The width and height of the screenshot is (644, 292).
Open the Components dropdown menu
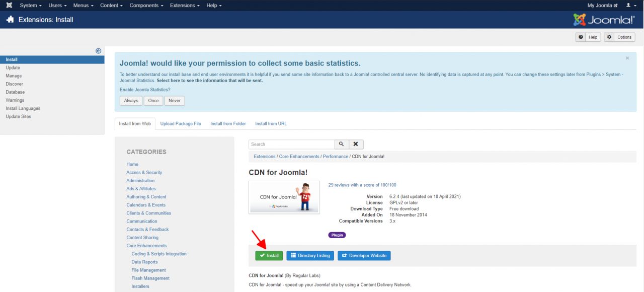pos(146,6)
